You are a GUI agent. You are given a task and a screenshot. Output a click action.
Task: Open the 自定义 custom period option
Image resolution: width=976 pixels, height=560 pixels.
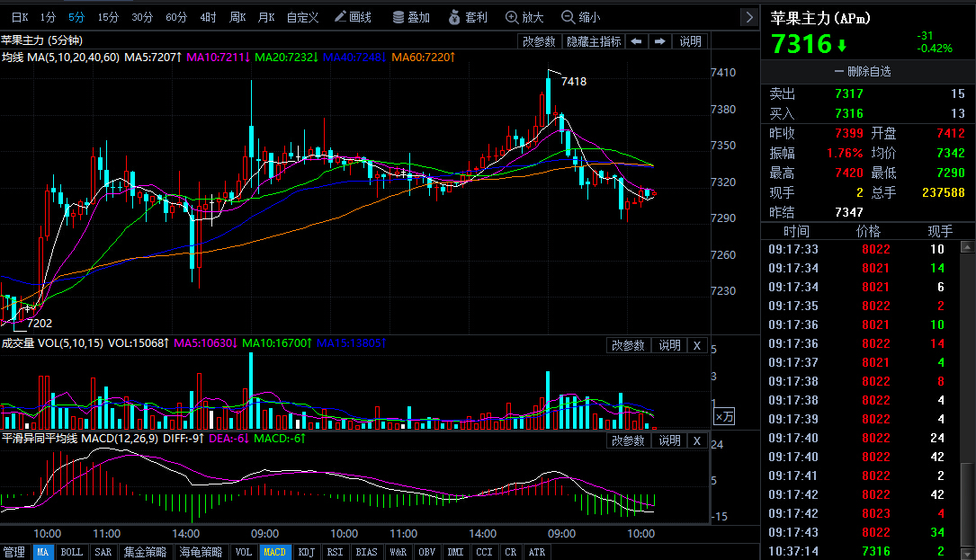coord(302,17)
